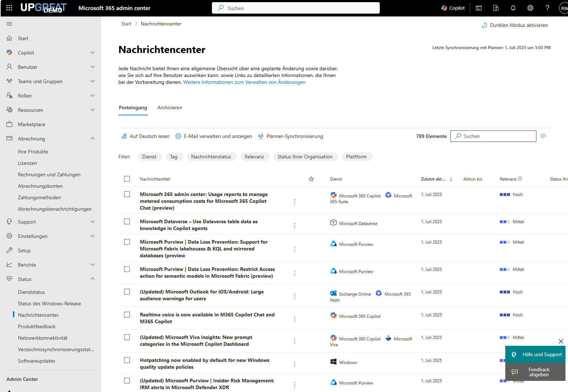Click the Start breadcrumb link

coord(126,24)
